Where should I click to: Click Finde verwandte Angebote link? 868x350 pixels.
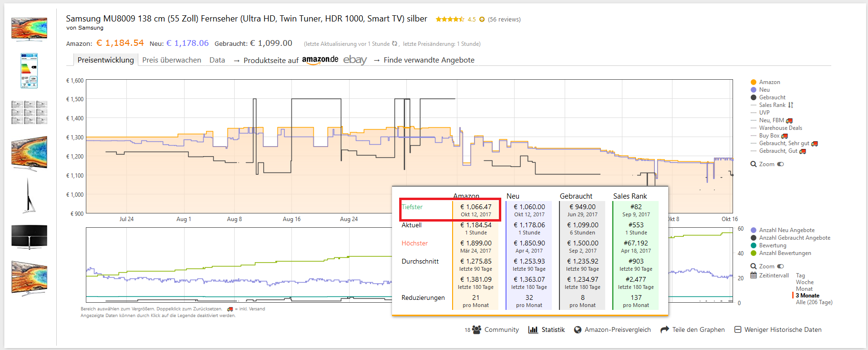429,60
